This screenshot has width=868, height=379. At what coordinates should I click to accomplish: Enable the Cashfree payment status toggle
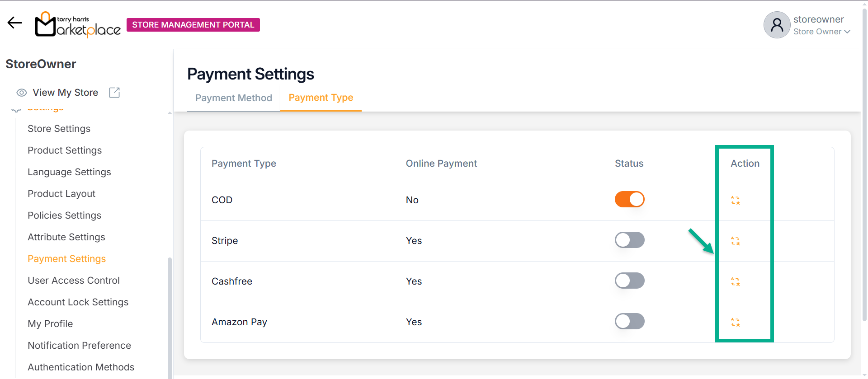629,281
